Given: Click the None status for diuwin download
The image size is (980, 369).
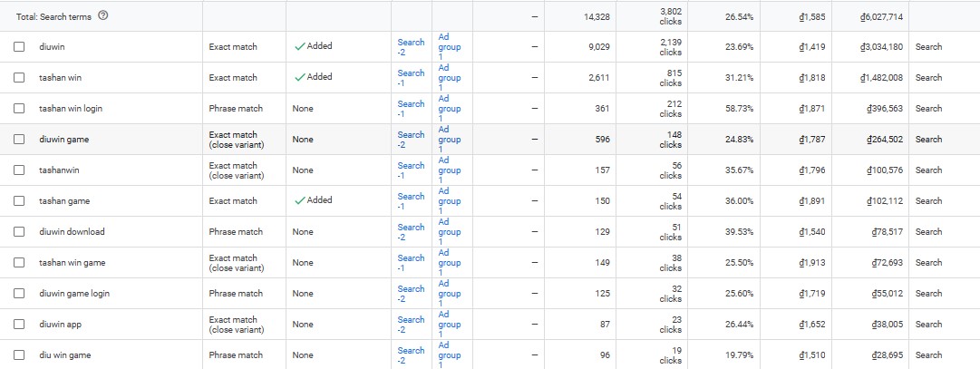Looking at the screenshot, I should [303, 231].
